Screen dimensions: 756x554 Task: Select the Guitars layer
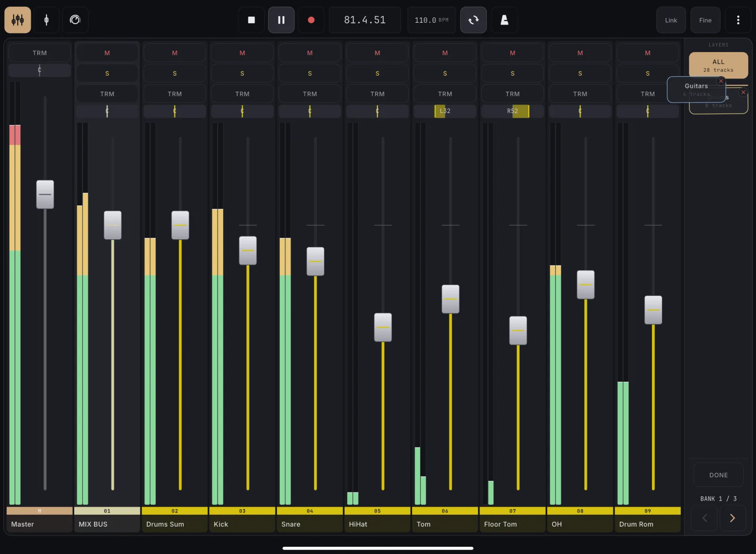point(696,89)
